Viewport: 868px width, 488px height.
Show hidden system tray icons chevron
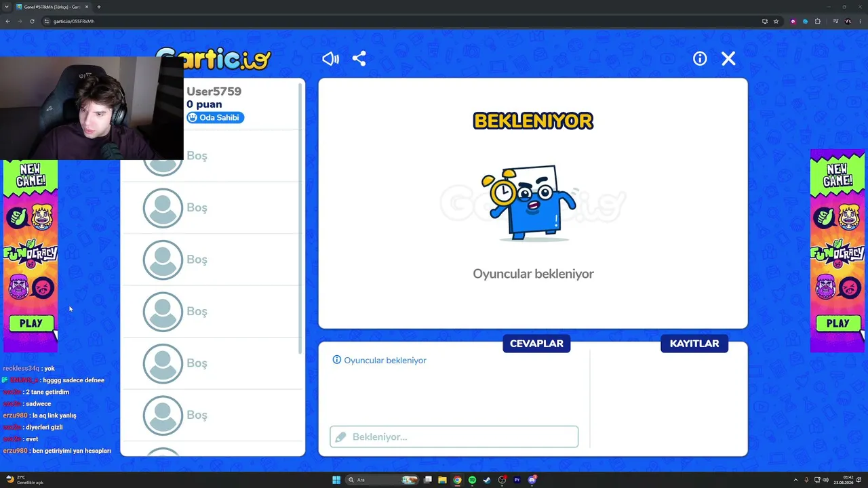tap(795, 480)
